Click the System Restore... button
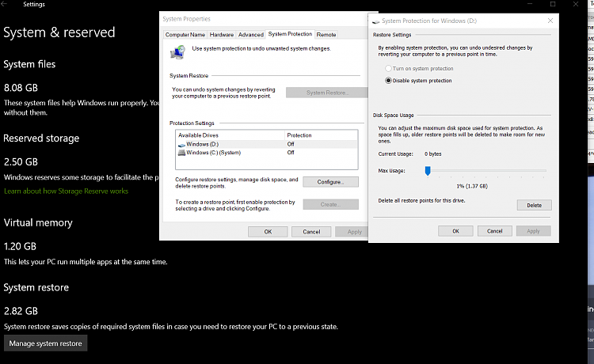Viewport: 594px width, 364px height. (326, 93)
